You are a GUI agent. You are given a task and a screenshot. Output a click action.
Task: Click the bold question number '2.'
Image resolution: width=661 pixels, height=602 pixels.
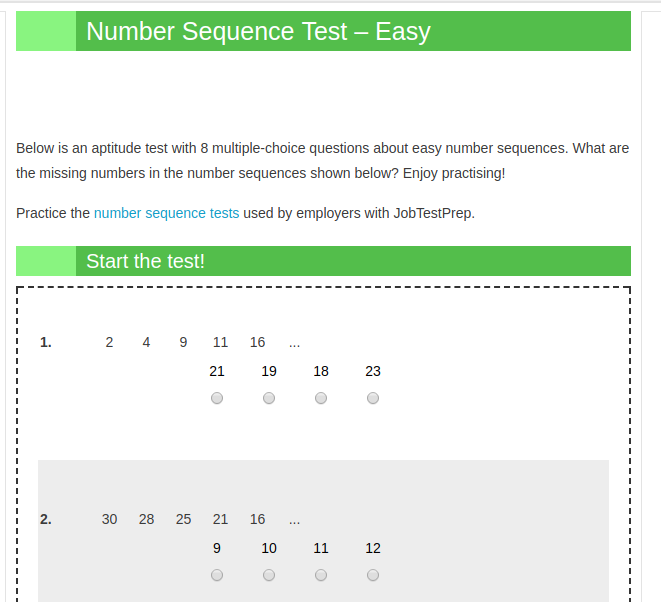click(x=46, y=519)
